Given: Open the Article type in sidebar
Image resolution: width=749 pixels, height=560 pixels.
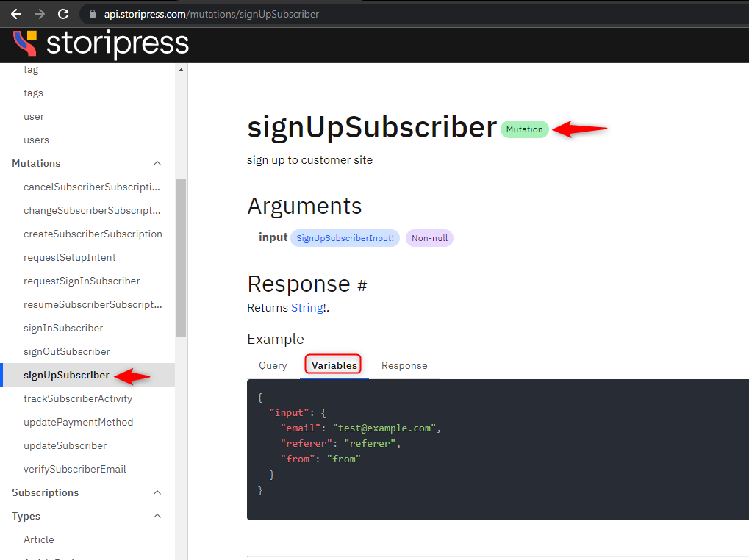Looking at the screenshot, I should click(x=39, y=539).
